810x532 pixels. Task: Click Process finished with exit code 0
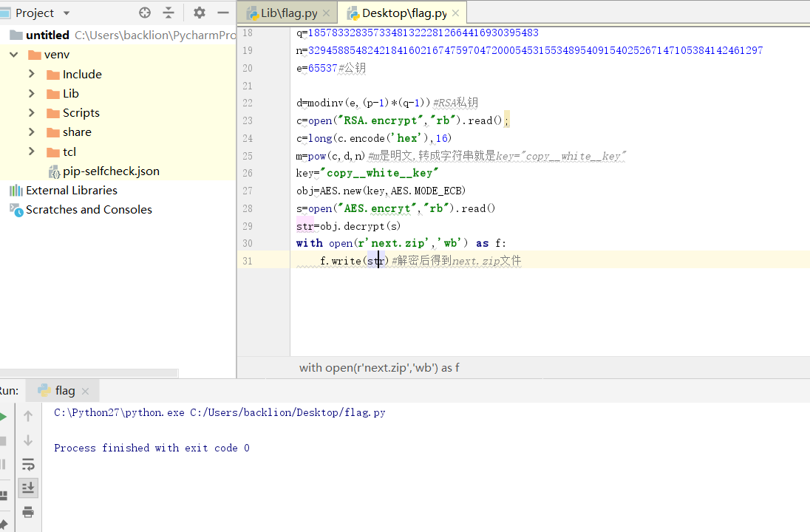152,448
